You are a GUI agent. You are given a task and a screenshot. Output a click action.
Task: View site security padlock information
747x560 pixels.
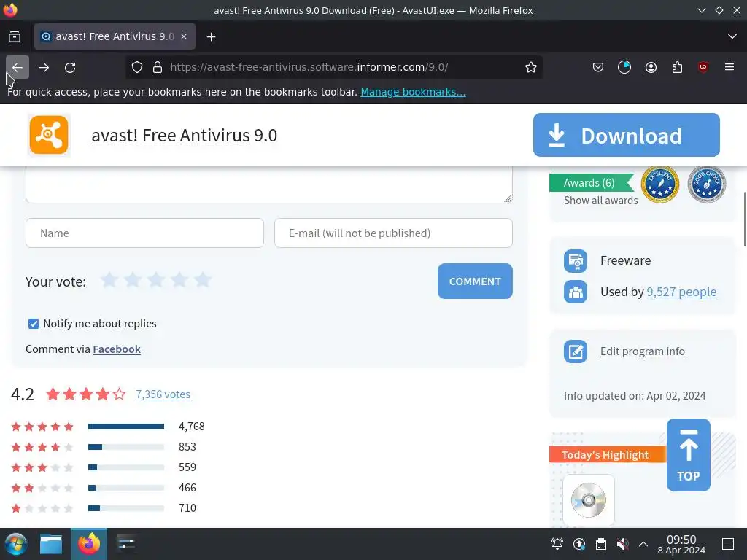pyautogui.click(x=158, y=67)
